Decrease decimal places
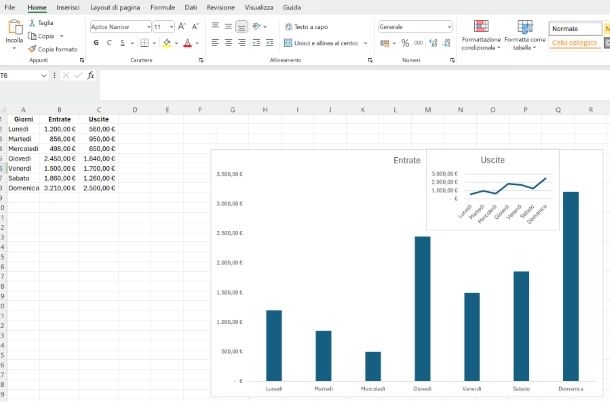The width and height of the screenshot is (610, 402). click(x=447, y=43)
